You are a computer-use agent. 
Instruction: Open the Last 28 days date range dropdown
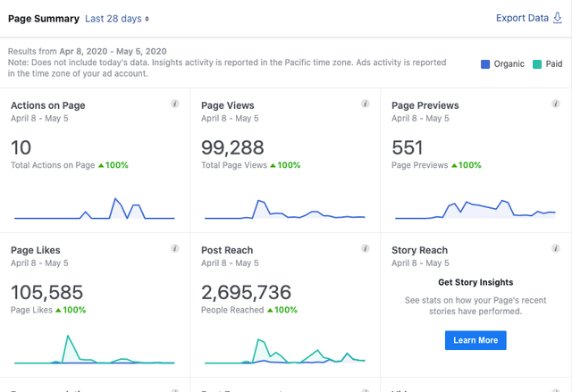coord(117,19)
